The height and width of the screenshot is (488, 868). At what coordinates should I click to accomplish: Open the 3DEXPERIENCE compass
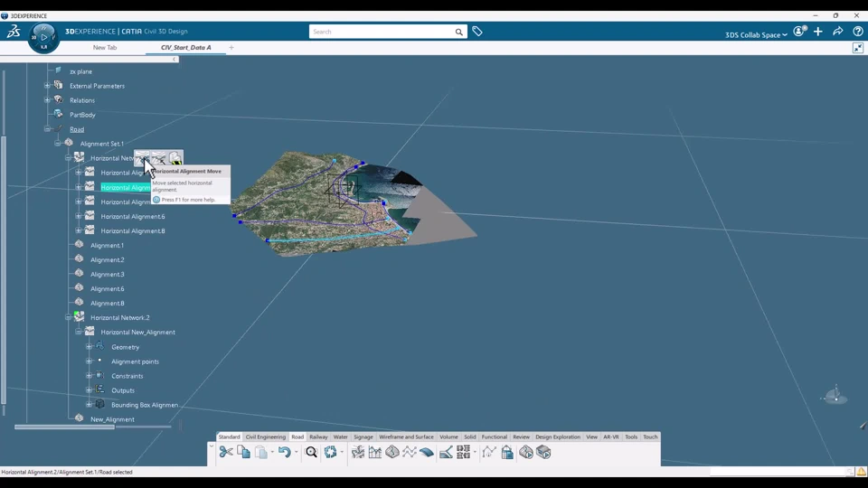[43, 38]
